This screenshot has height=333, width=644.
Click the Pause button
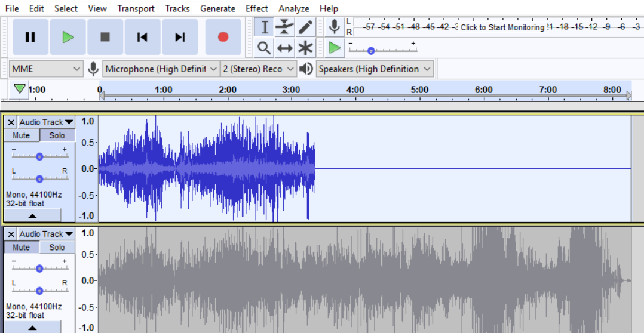coord(30,37)
